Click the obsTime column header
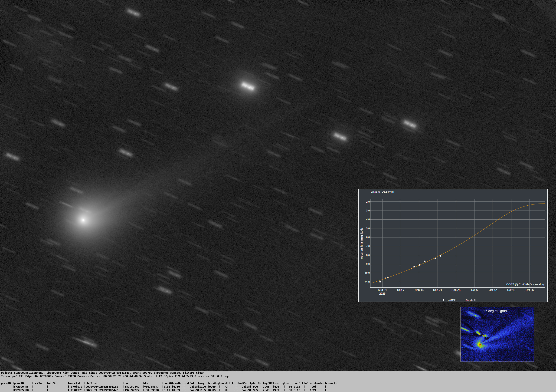Viewport: 556px width, 392px height. click(91, 383)
